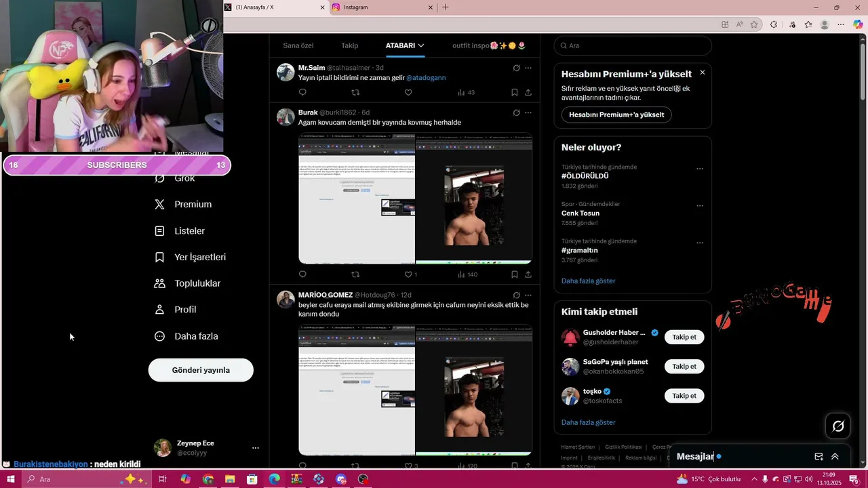868x488 pixels.
Task: Open Profil in sidebar
Action: [x=176, y=309]
